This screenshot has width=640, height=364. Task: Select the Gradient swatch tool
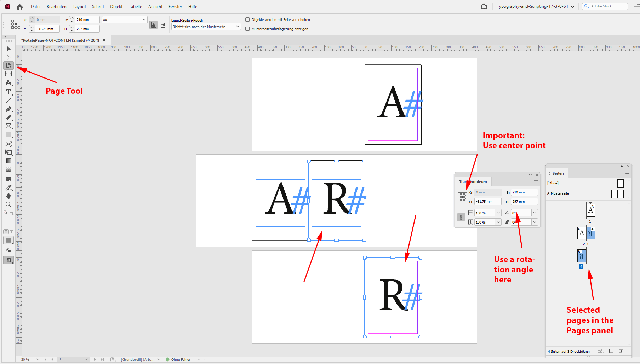pos(8,161)
